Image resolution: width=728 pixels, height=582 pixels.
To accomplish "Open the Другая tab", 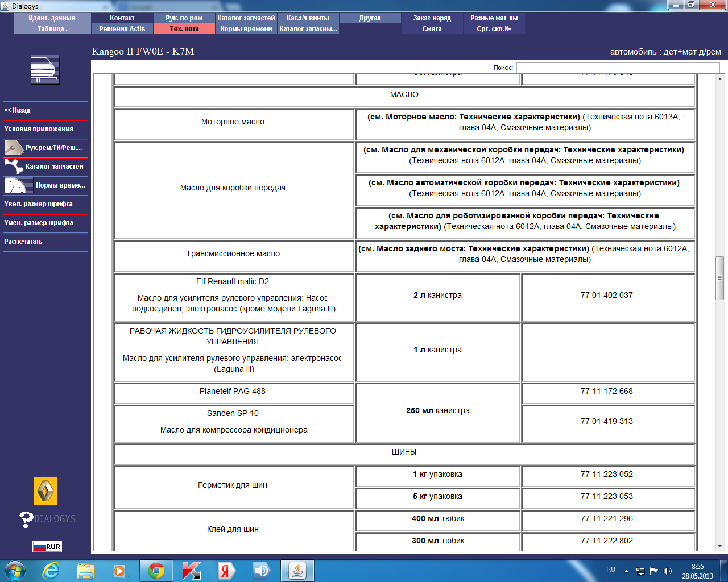I will (370, 18).
